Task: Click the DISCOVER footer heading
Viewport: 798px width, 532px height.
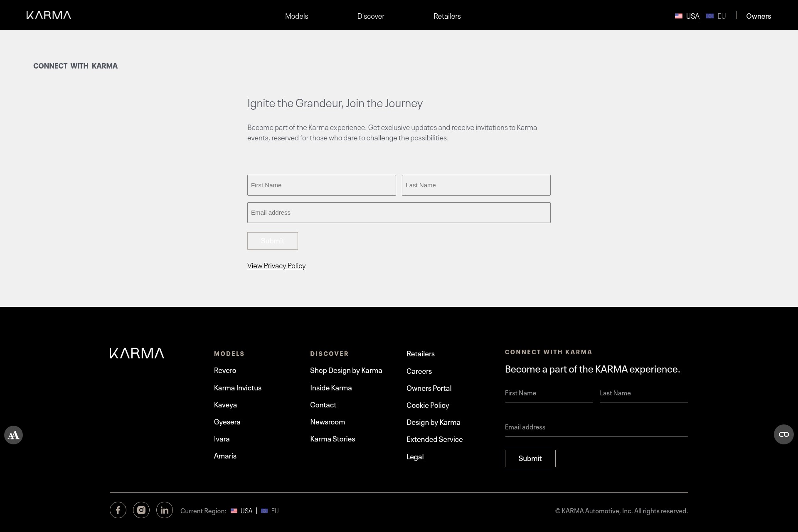Action: [x=329, y=354]
